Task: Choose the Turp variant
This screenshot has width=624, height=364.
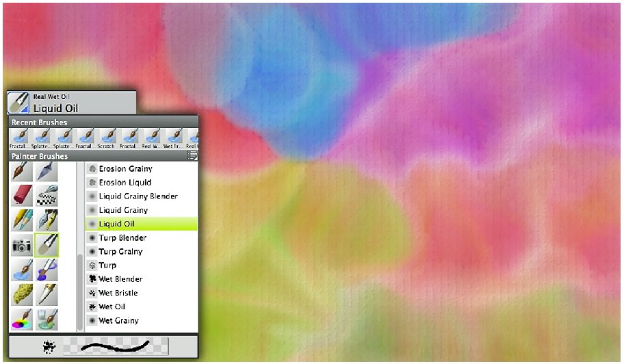Action: 142,265
